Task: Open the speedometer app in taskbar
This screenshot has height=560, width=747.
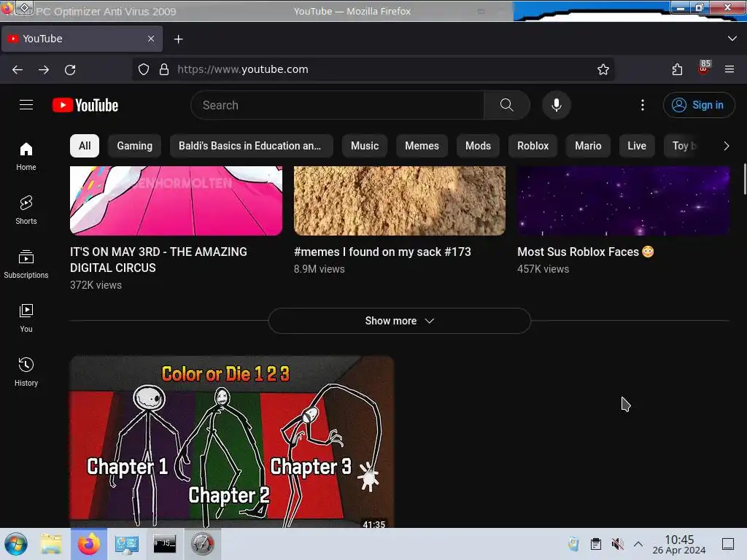Action: click(x=203, y=544)
